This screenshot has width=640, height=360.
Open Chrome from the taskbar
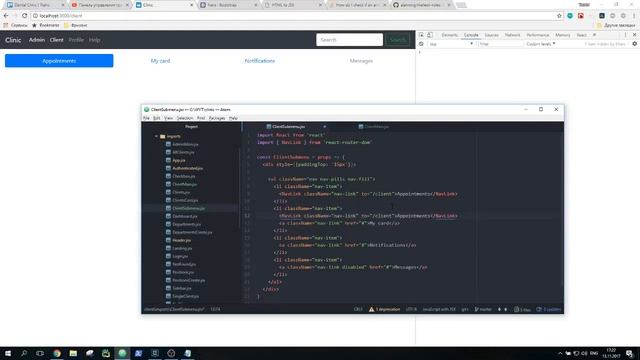[57, 353]
